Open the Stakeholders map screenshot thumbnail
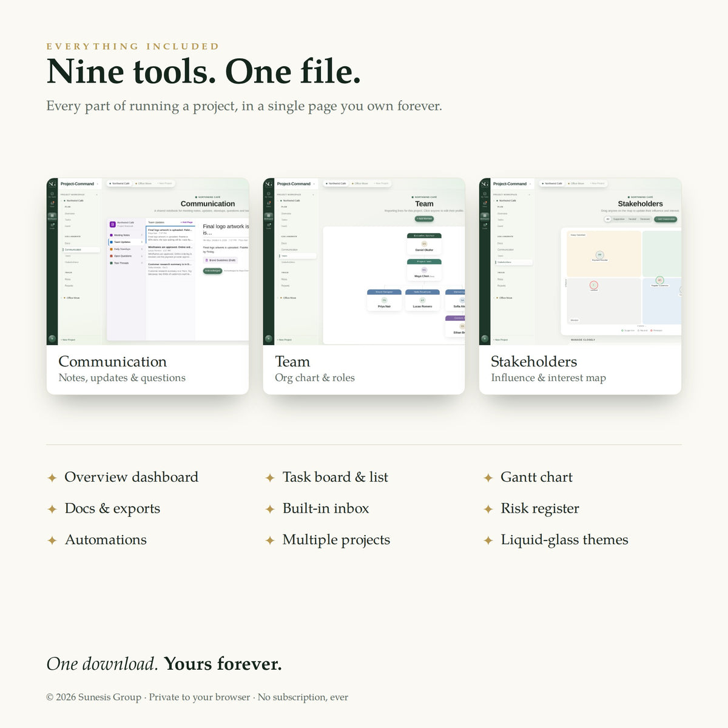This screenshot has width=728, height=728. (x=580, y=261)
